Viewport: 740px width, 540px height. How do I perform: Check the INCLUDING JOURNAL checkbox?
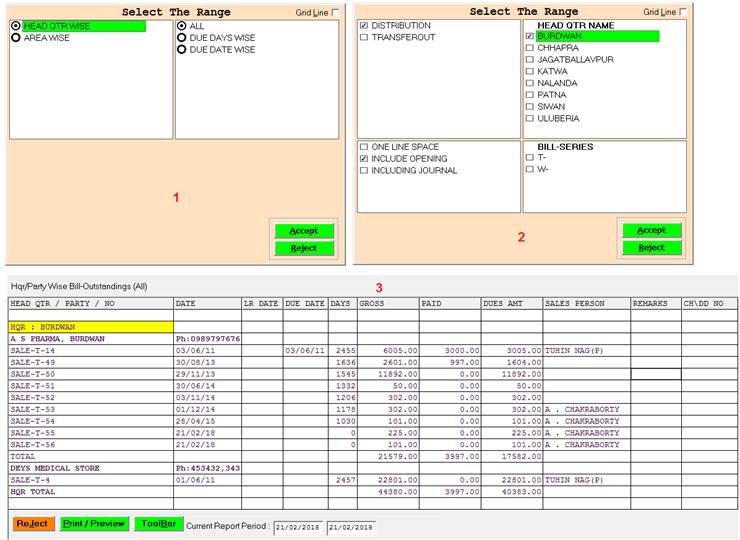coord(364,171)
